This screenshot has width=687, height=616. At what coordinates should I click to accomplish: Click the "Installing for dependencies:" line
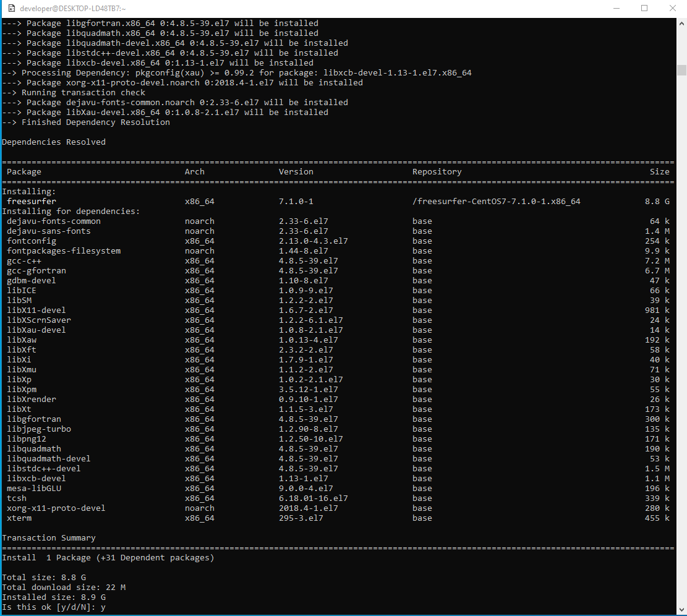coord(71,212)
